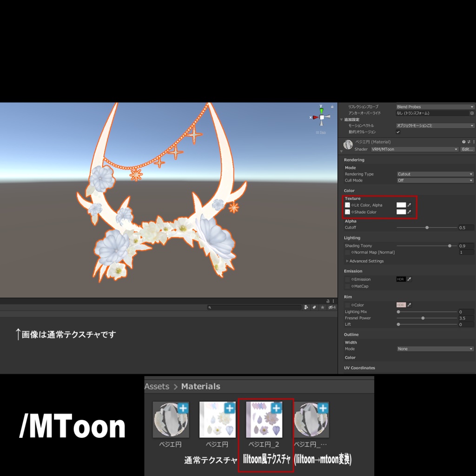476x476 pixels.
Task: Click the Materials breadcrumb
Action: tap(201, 386)
